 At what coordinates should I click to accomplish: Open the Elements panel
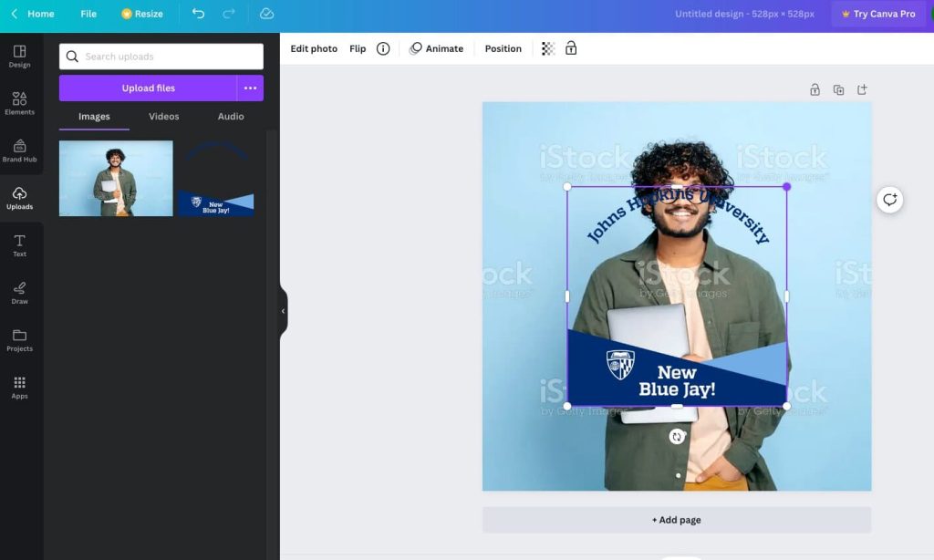pos(20,104)
